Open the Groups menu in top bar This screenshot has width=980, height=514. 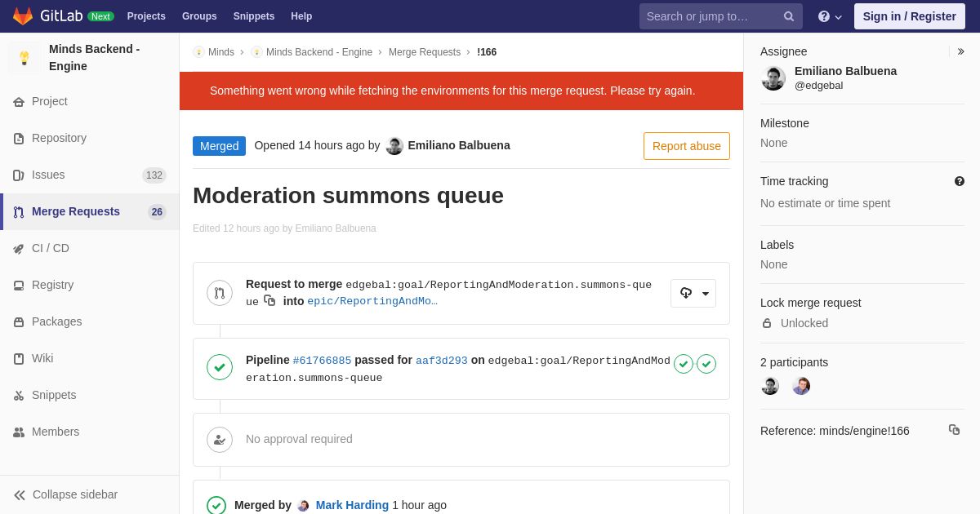coord(199,16)
